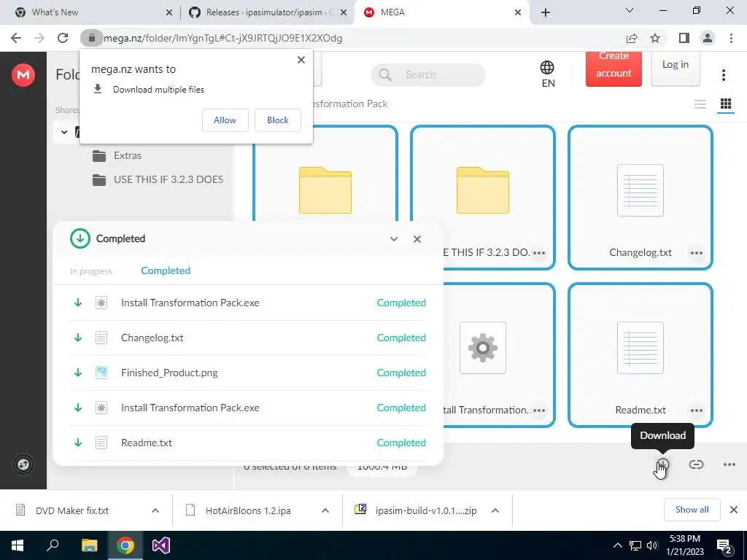The width and height of the screenshot is (747, 560).
Task: Switch to Completed transfers tab
Action: (x=166, y=271)
